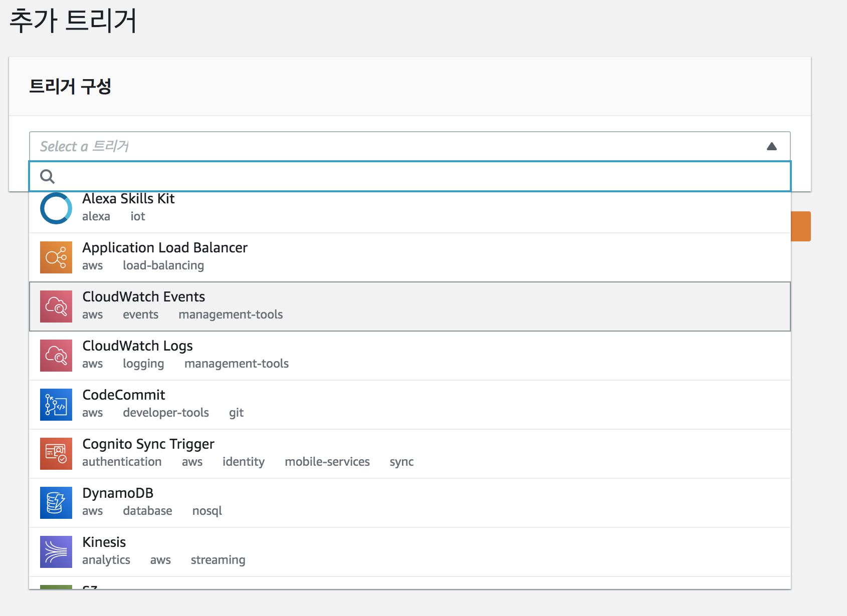Click 'management-tools' tag under CloudWatch Events
The height and width of the screenshot is (616, 847).
(231, 315)
